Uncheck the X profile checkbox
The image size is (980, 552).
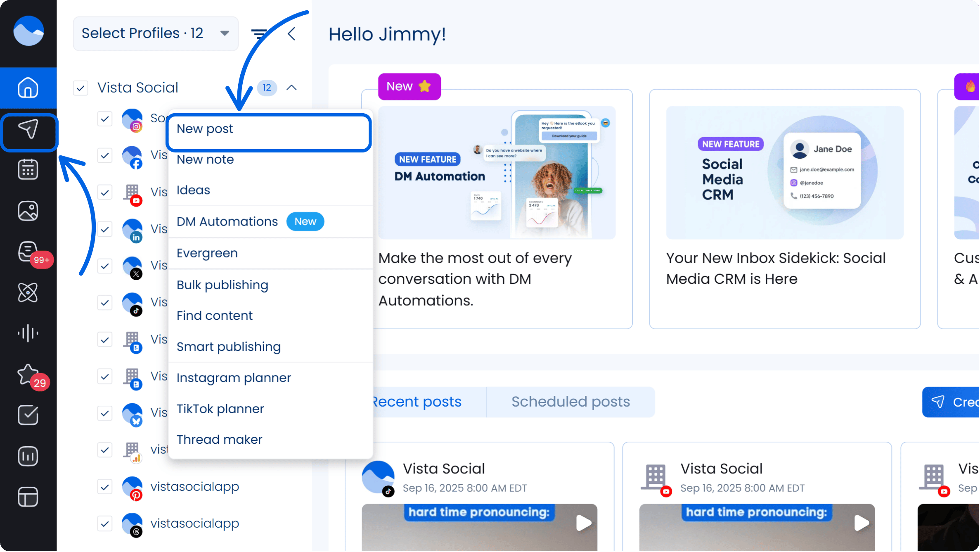pyautogui.click(x=105, y=266)
